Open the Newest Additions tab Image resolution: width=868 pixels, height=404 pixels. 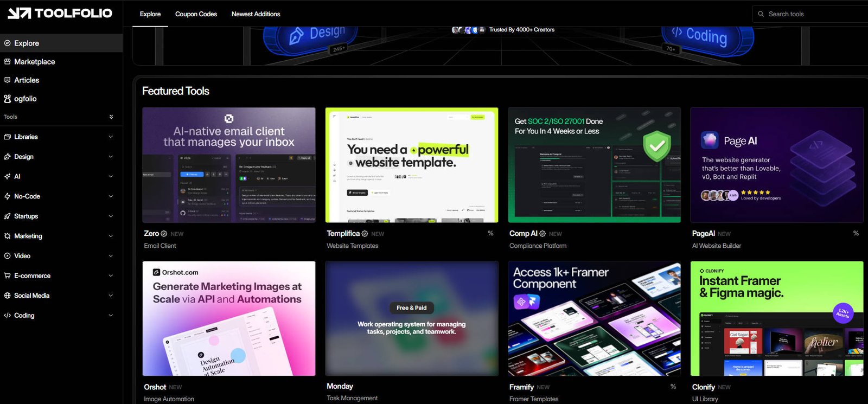click(256, 14)
